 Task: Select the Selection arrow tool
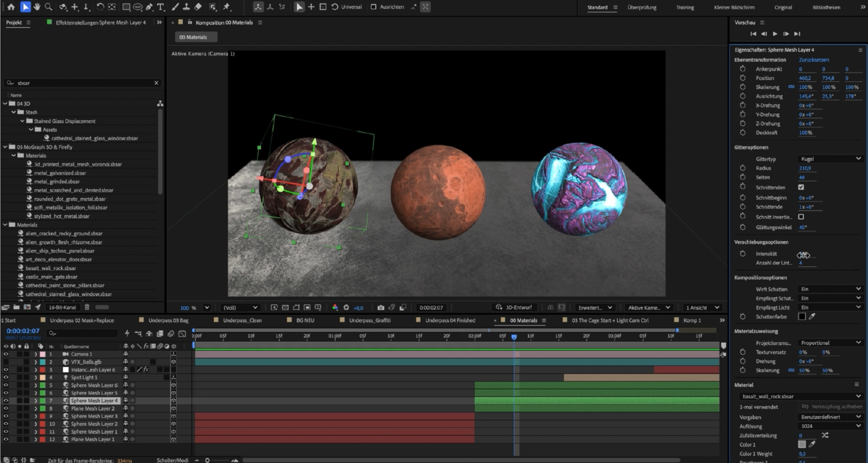pos(25,7)
